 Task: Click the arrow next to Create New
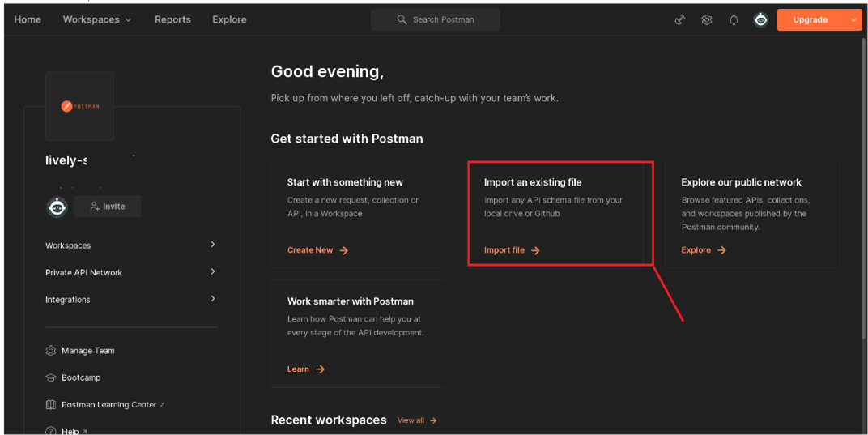[344, 250]
